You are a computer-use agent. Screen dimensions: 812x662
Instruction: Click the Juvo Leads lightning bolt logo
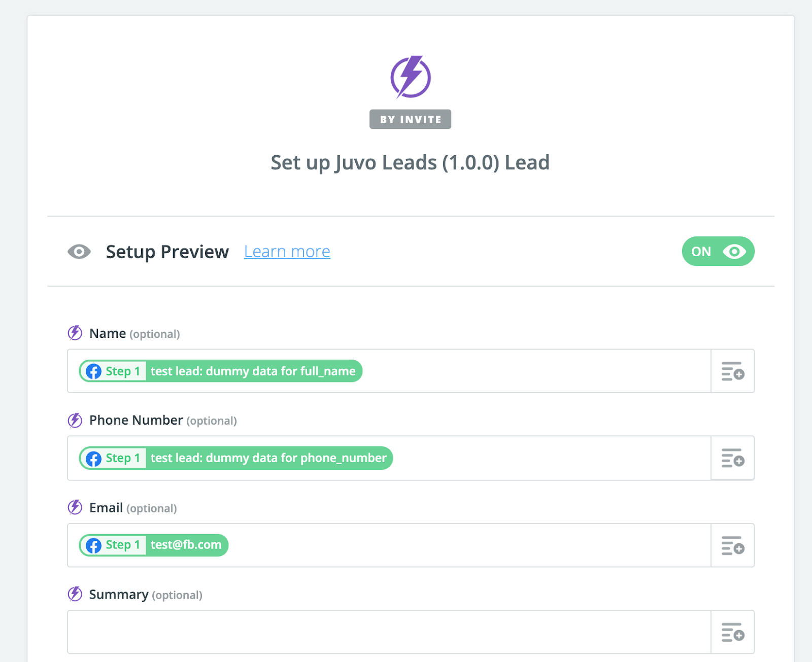point(411,77)
